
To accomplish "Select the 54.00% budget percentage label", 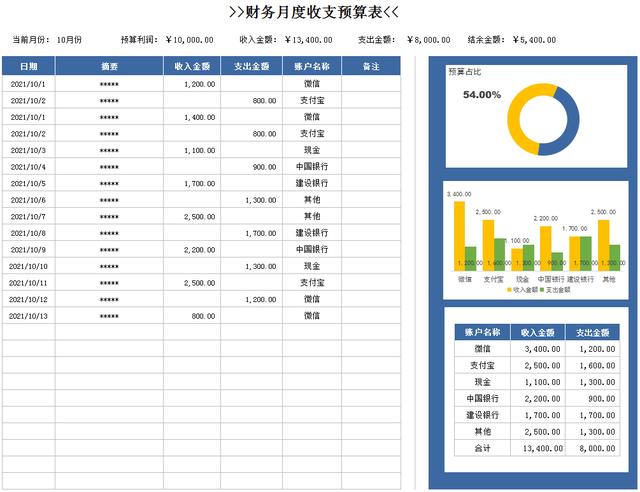I will pyautogui.click(x=481, y=95).
